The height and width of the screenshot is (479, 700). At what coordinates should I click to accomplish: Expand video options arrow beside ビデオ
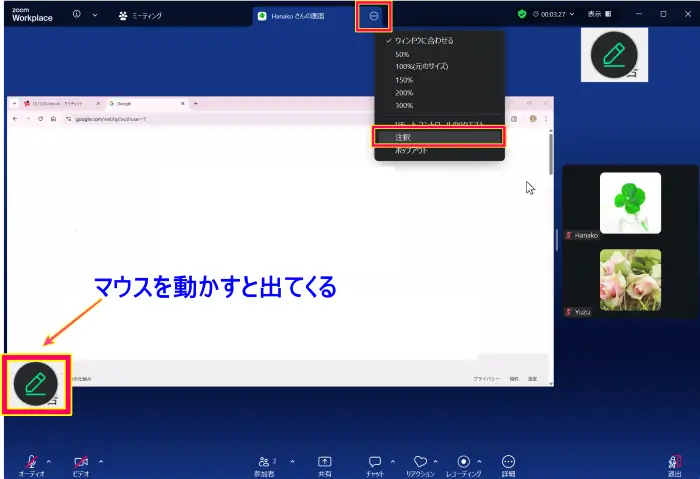click(x=101, y=461)
